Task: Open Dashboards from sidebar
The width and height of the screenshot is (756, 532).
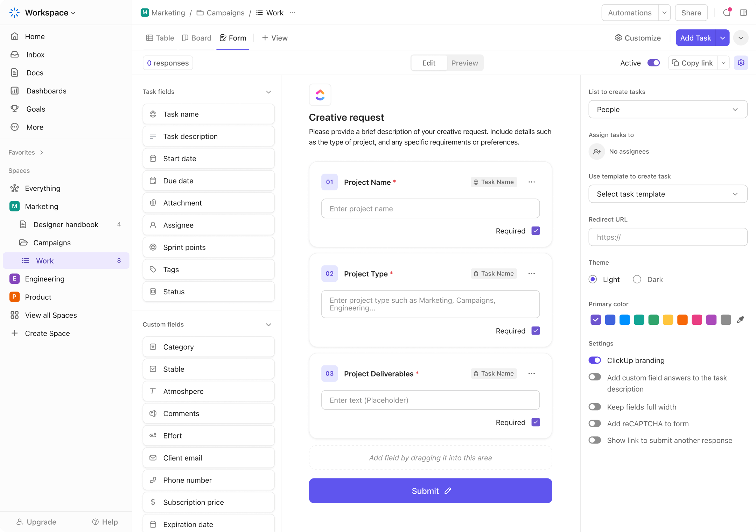Action: pos(46,91)
